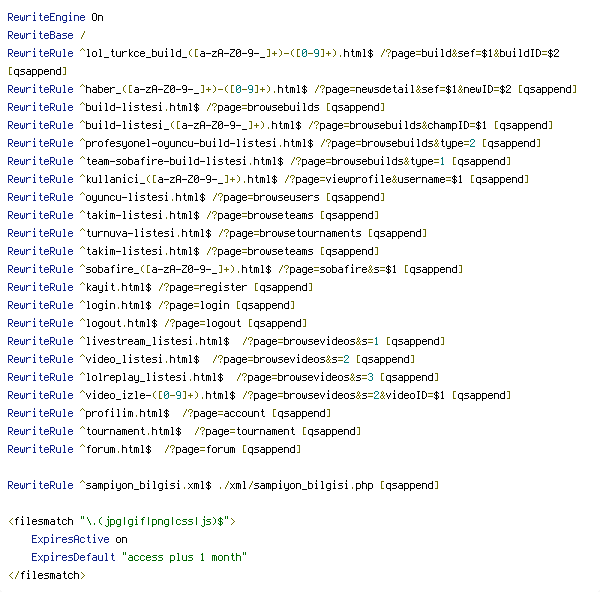This screenshot has height=592, width=600.
Task: Click "^video_listesi.html$" pattern
Action: click(139, 359)
